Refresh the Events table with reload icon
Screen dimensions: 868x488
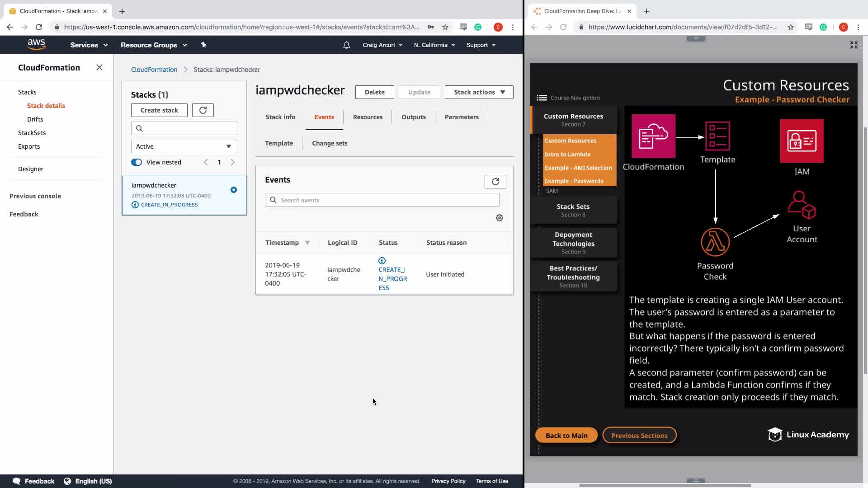(x=495, y=182)
